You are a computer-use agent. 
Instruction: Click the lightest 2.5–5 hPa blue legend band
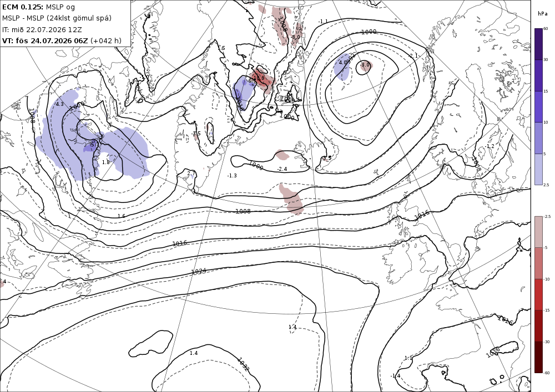pyautogui.click(x=538, y=169)
